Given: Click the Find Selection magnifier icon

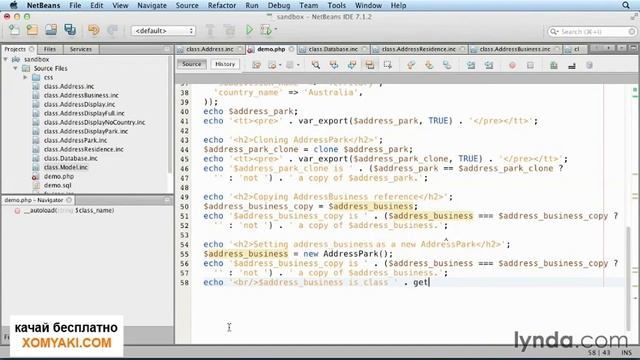Looking at the screenshot, I should [x=316, y=65].
